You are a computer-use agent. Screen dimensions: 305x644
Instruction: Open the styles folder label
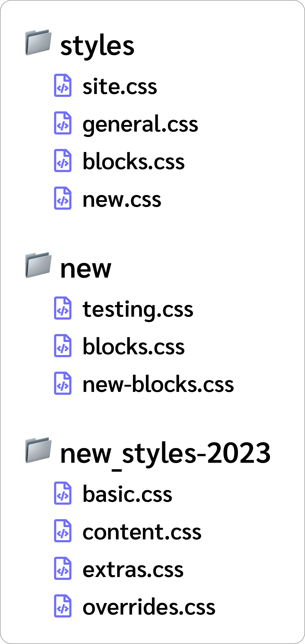point(97,46)
